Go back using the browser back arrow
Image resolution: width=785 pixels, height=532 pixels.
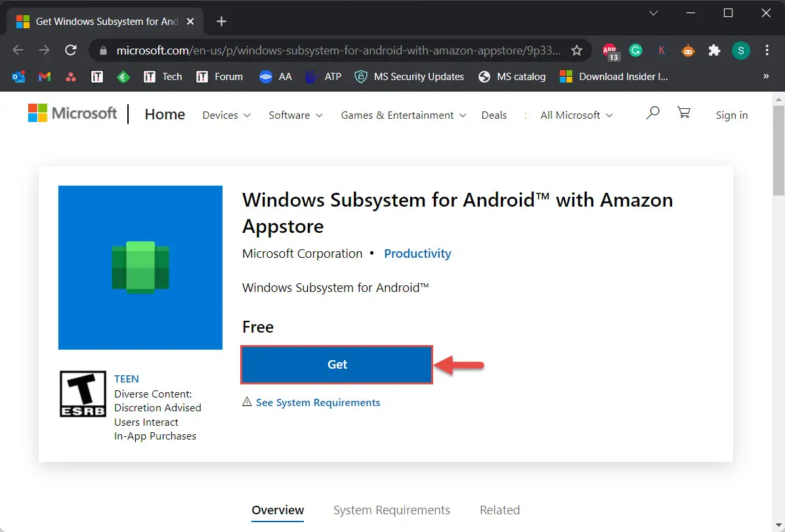(x=17, y=50)
